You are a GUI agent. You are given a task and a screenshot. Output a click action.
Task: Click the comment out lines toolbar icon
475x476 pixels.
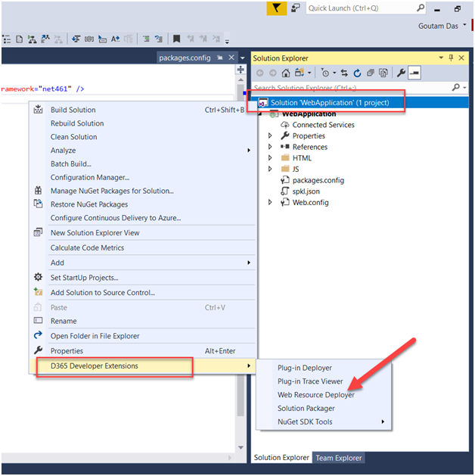pyautogui.click(x=146, y=39)
